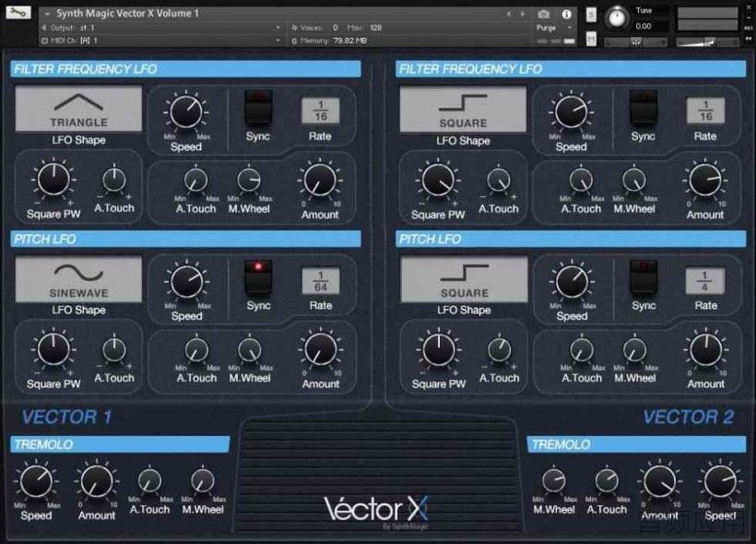Screen dimensions: 756x544
Task: Click Amount knob in Vector 1 Tremolo
Action: [x=97, y=482]
